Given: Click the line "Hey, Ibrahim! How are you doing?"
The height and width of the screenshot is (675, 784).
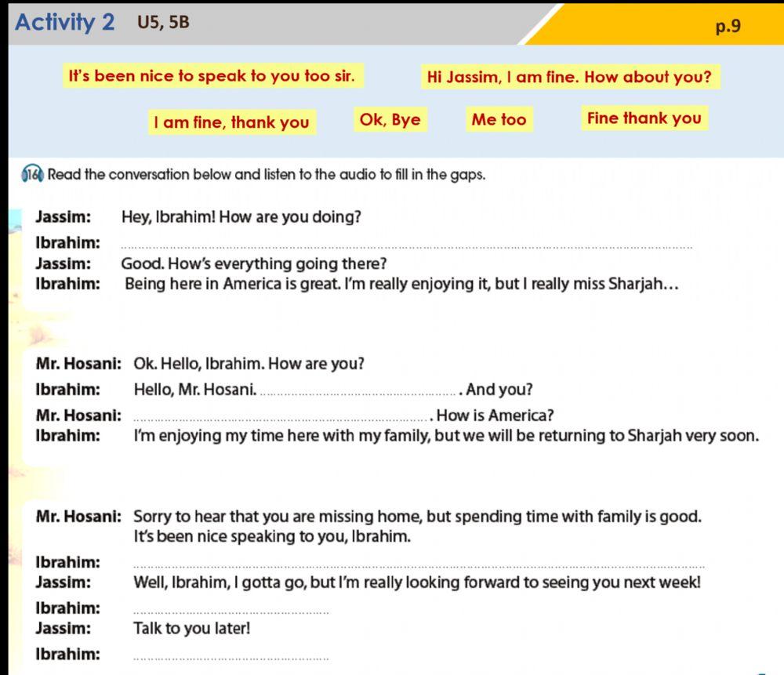Looking at the screenshot, I should point(241,217).
